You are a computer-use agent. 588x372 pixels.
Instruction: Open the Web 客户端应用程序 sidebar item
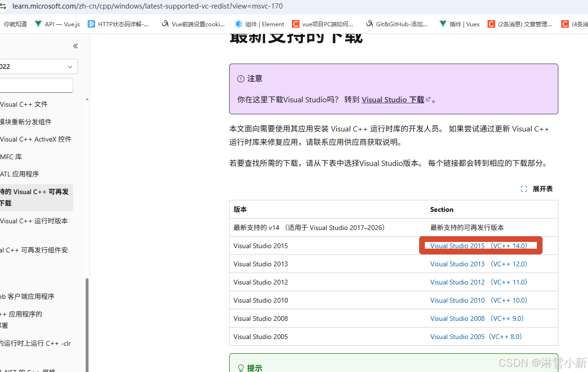coord(27,296)
